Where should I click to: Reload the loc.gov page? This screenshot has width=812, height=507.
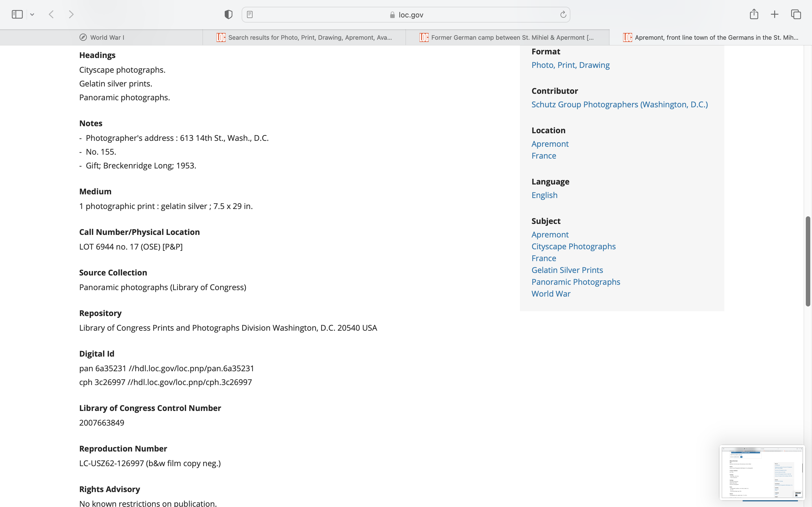pyautogui.click(x=563, y=14)
